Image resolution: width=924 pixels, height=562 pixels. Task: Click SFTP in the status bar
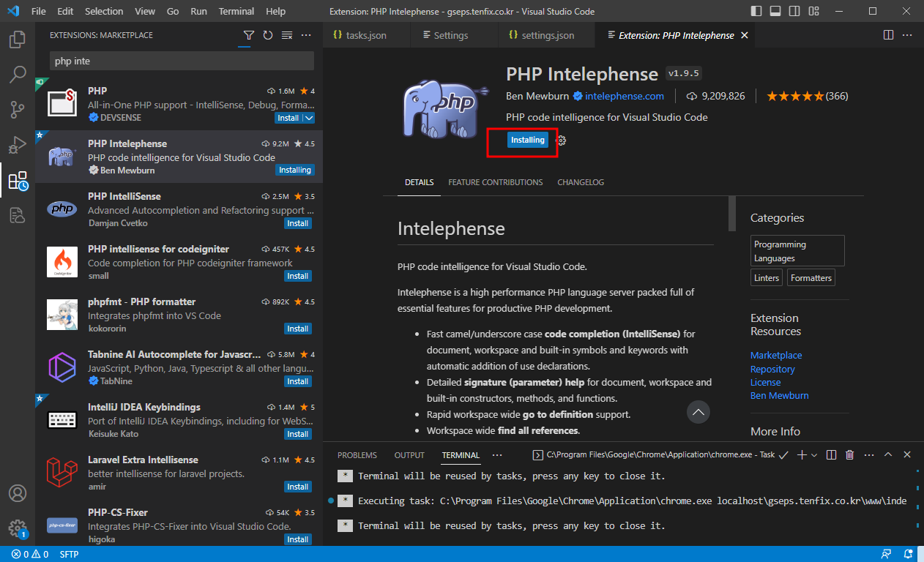tap(69, 554)
